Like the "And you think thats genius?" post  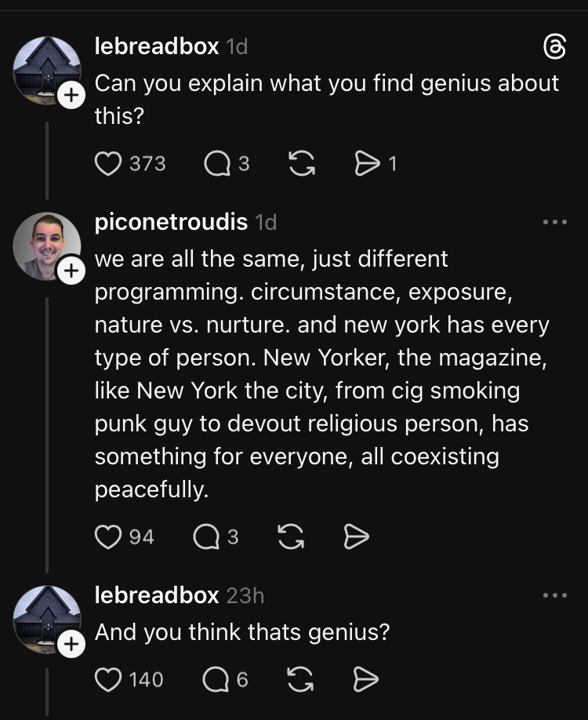click(107, 679)
